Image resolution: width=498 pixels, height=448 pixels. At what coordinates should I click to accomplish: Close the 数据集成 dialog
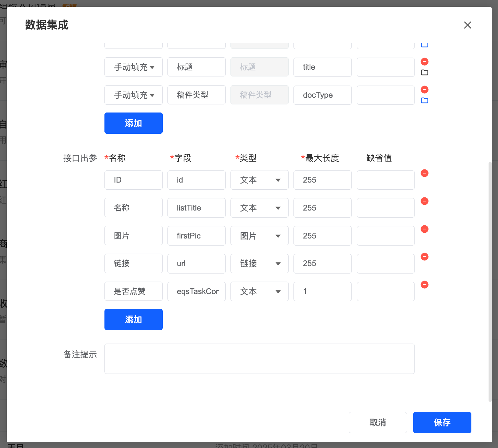pyautogui.click(x=467, y=25)
